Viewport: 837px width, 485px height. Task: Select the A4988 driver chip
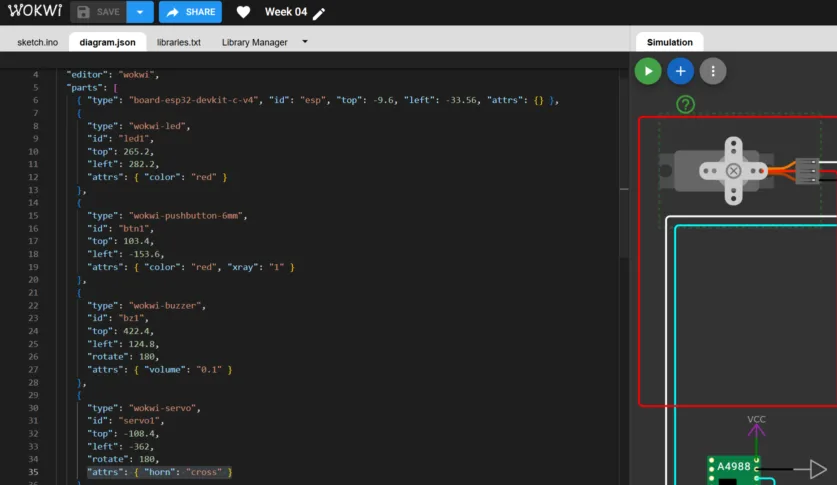pos(734,470)
